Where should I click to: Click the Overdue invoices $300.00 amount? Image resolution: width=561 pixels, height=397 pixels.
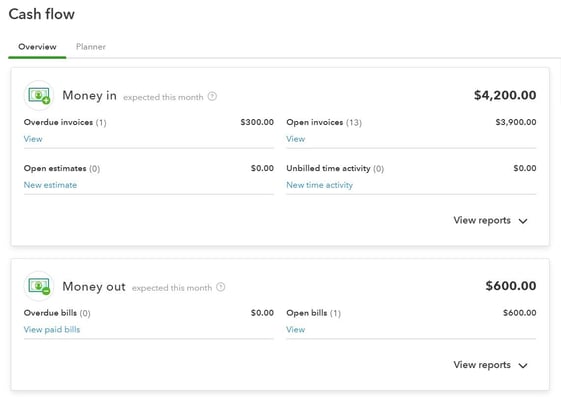pyautogui.click(x=257, y=122)
